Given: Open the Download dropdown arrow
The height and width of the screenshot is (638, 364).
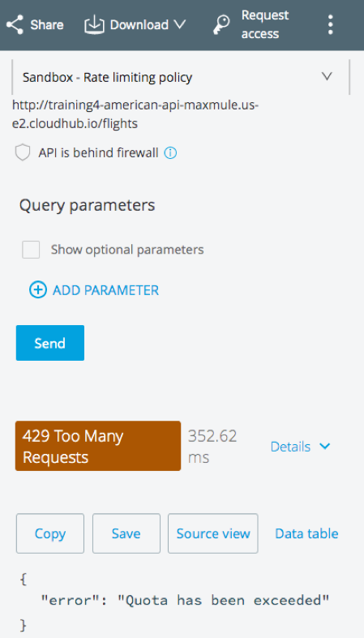Looking at the screenshot, I should coord(179,25).
